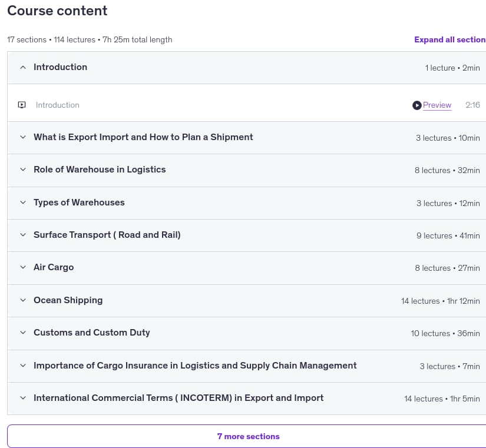Click 'Role of Warehouse in Logistics' title

coord(100,170)
